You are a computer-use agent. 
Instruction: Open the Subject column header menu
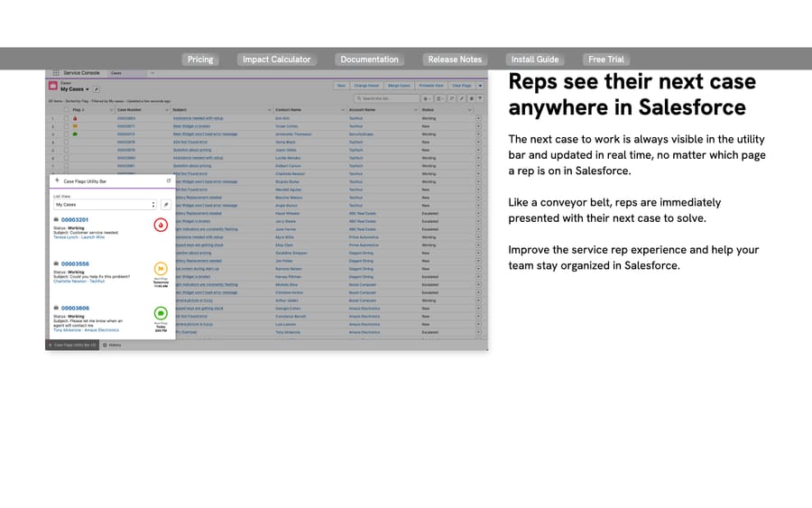269,110
